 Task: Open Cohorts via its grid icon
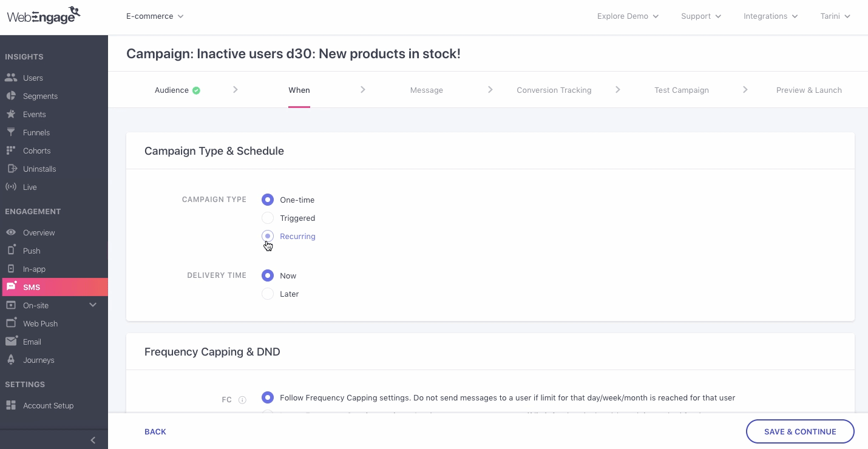point(11,150)
